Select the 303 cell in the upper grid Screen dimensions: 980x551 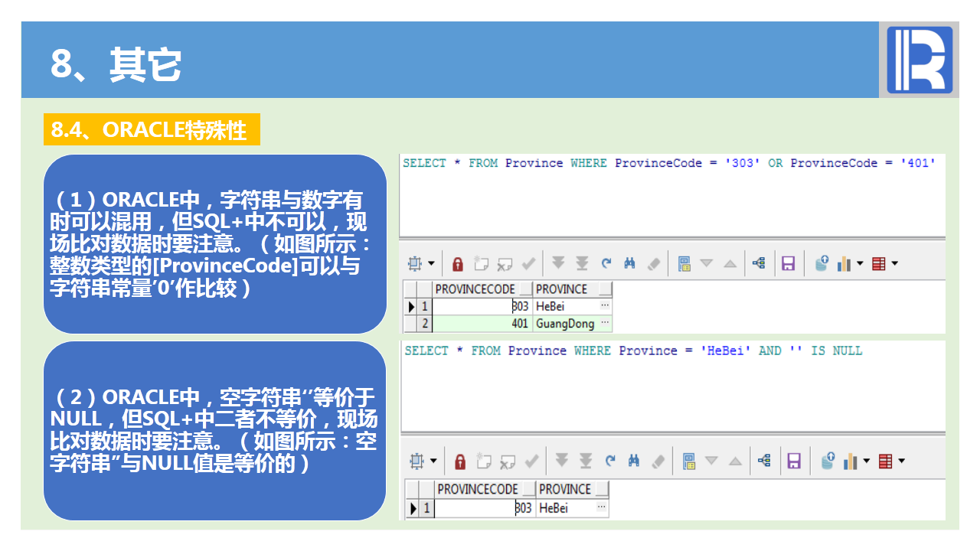(x=482, y=306)
